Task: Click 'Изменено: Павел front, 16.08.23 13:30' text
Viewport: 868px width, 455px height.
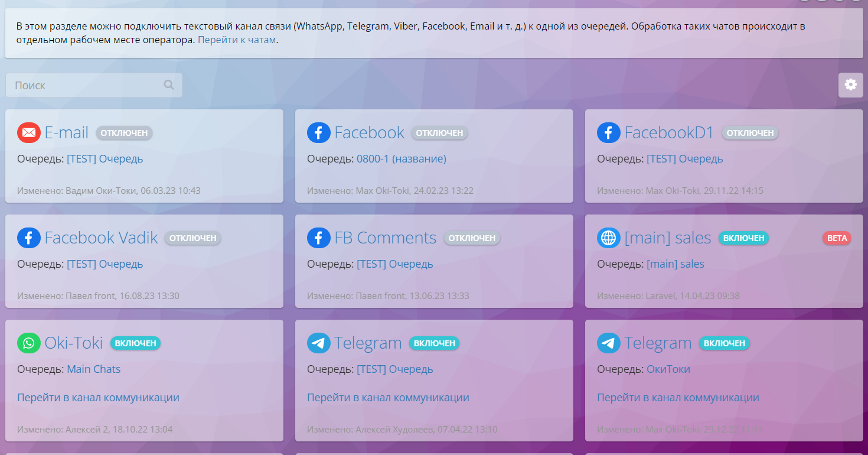Action: (x=99, y=295)
